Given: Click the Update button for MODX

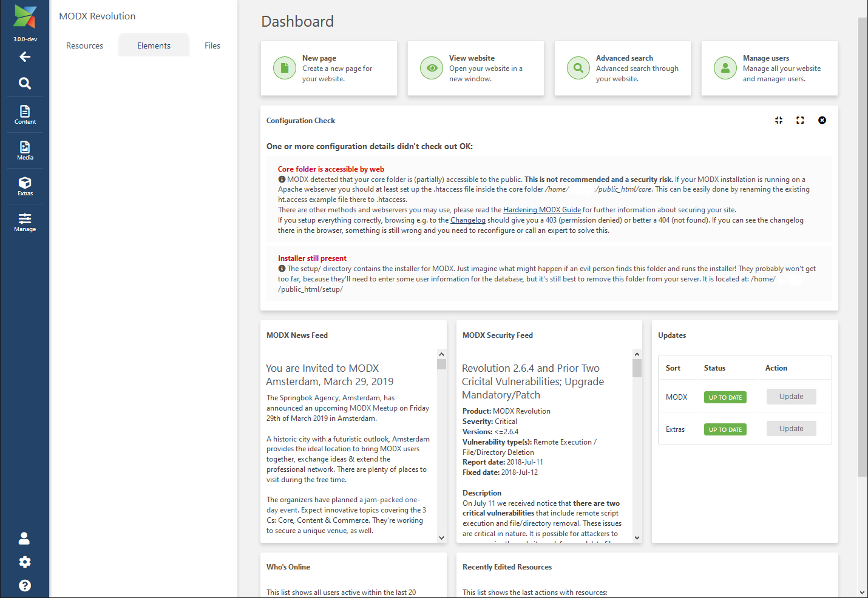Looking at the screenshot, I should [791, 397].
